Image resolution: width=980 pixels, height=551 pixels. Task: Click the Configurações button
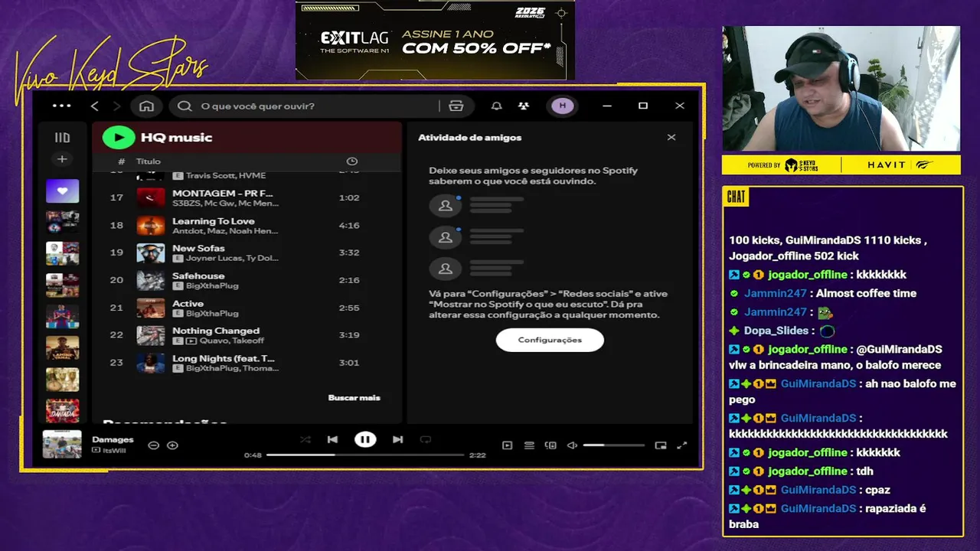tap(550, 340)
